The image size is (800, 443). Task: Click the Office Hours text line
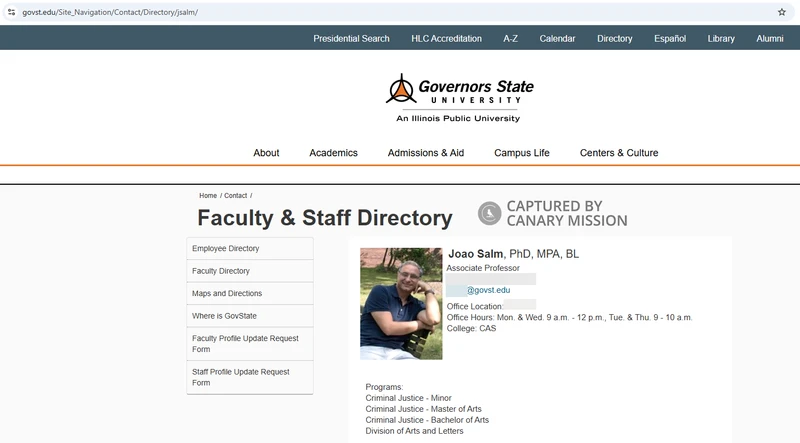569,317
